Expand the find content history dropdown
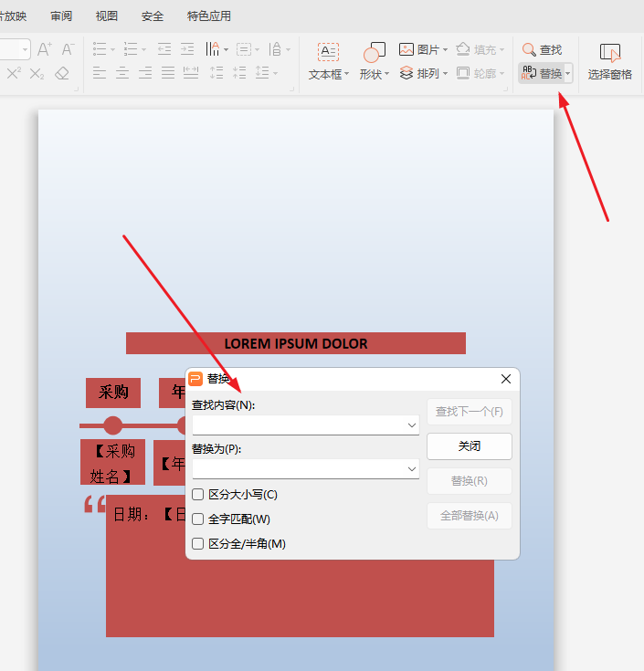644x671 pixels. (412, 425)
